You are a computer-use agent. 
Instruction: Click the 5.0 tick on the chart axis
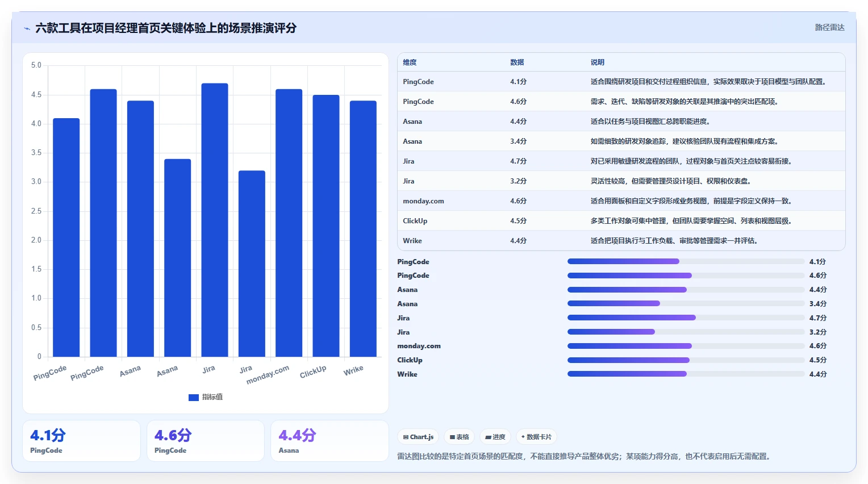click(36, 65)
